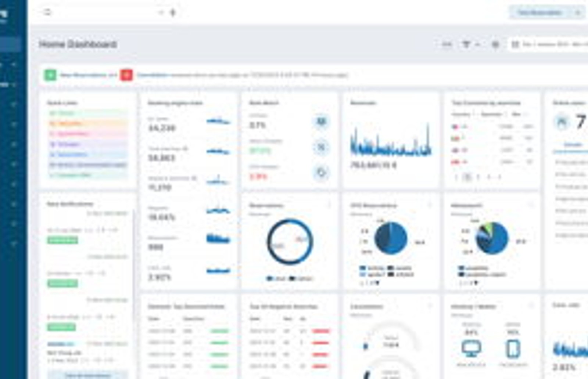Open options menu on Reservations donut card
This screenshot has height=379, width=588.
coord(329,205)
